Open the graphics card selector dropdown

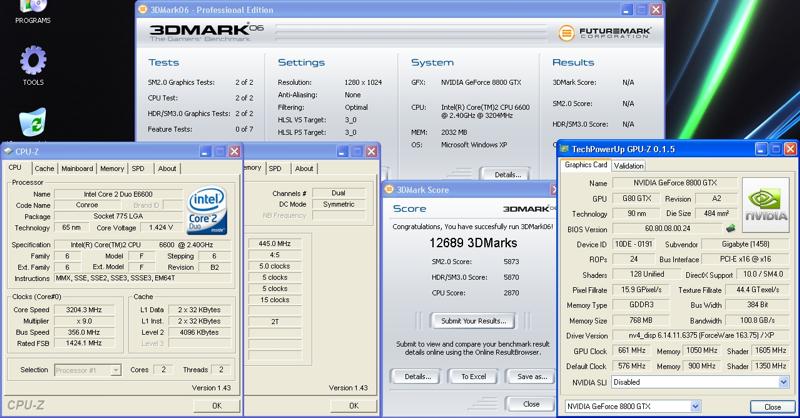(695, 406)
